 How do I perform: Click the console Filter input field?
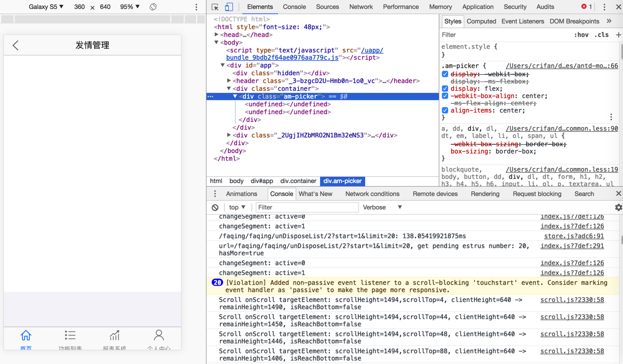307,207
